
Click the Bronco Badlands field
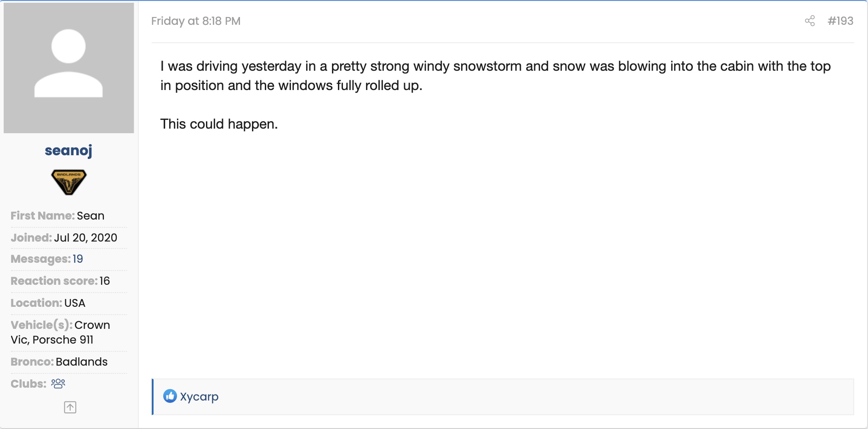pos(81,362)
